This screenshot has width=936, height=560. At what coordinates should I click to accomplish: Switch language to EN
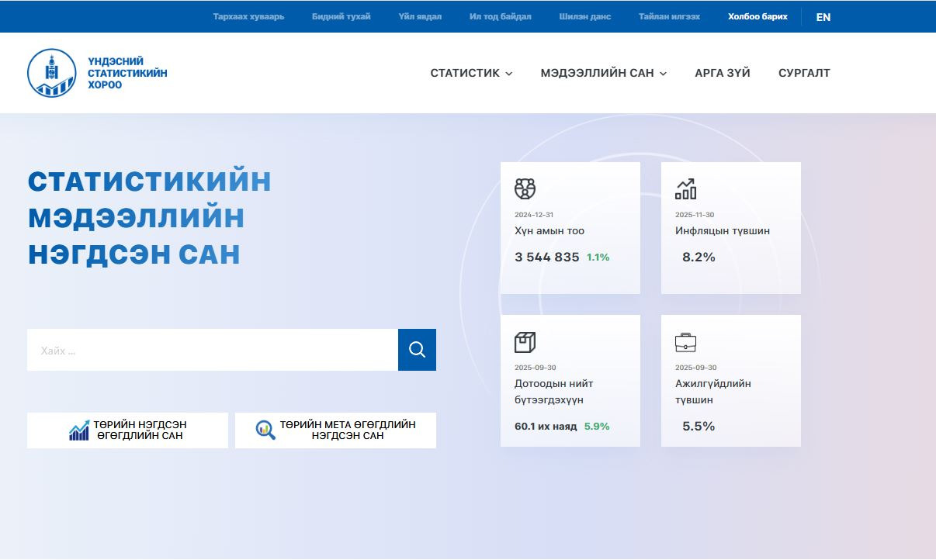[x=823, y=17]
